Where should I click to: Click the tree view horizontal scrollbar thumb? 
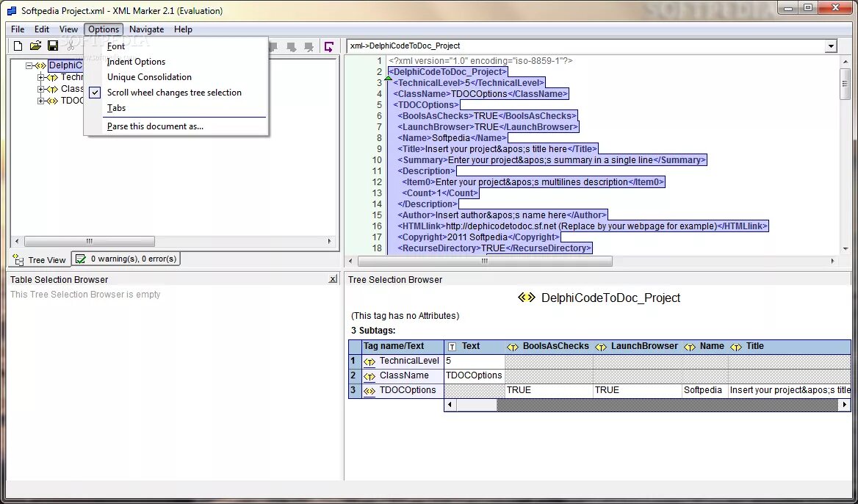89,241
